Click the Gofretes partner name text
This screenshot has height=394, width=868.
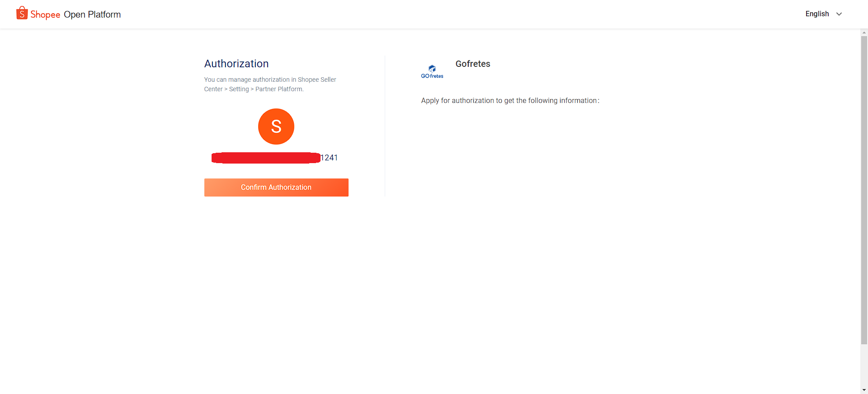coord(473,64)
